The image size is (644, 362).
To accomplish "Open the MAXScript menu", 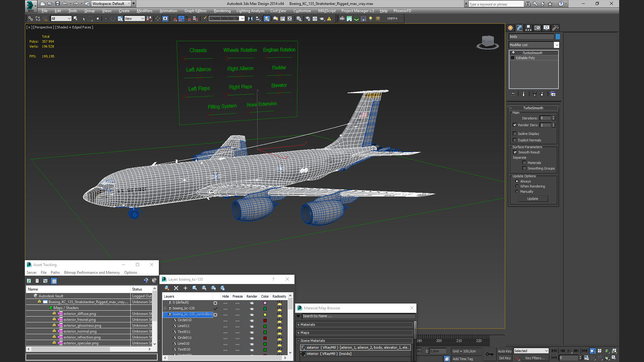I will point(327,11).
